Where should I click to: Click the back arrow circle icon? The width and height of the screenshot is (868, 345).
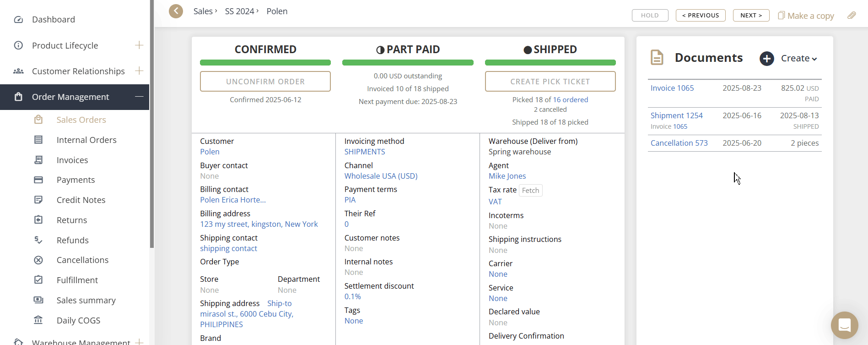point(176,11)
